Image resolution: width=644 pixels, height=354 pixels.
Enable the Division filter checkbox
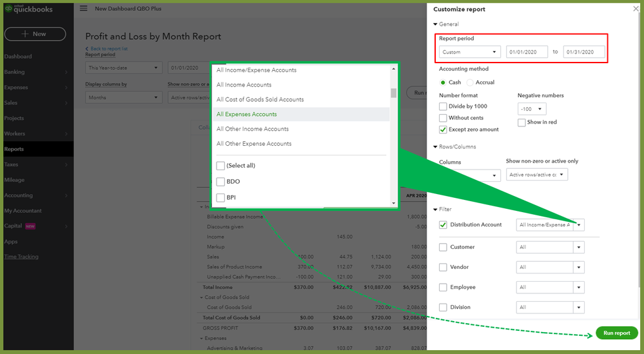click(x=443, y=307)
